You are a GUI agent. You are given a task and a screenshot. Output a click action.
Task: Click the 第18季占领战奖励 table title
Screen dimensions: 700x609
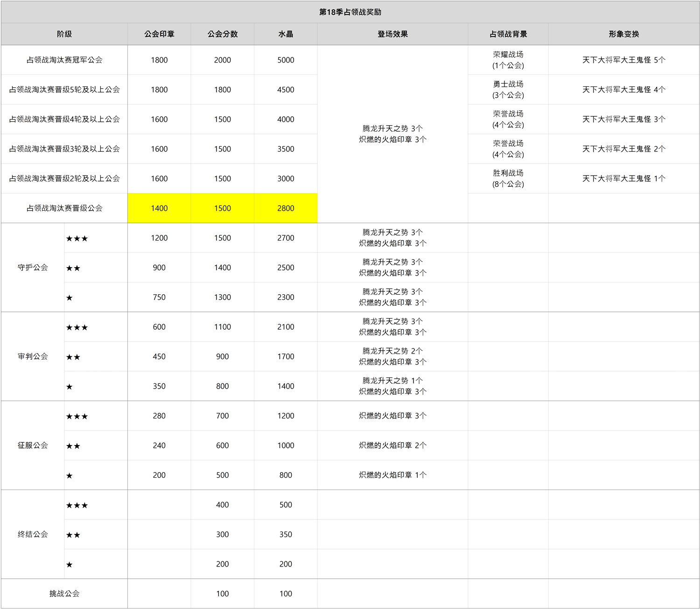[350, 12]
